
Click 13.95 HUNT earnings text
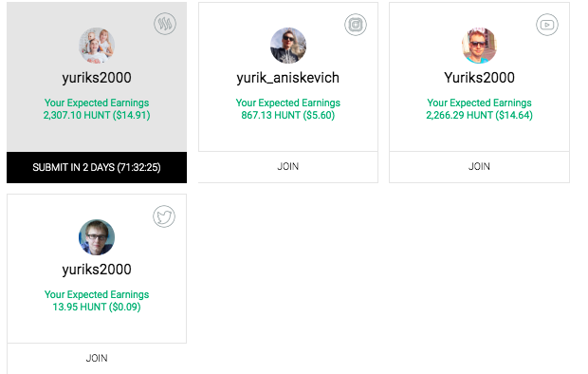(97, 308)
